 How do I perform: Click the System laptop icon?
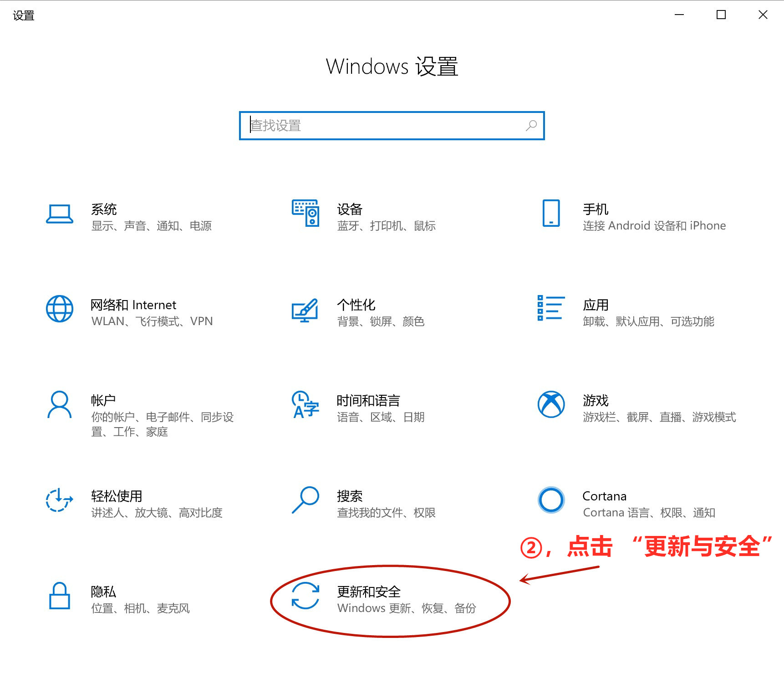pos(60,214)
